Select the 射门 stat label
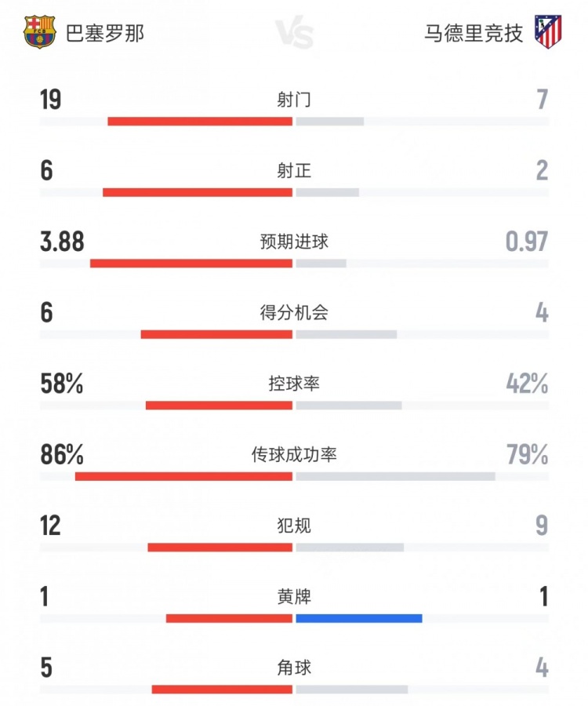The width and height of the screenshot is (588, 706). [294, 100]
